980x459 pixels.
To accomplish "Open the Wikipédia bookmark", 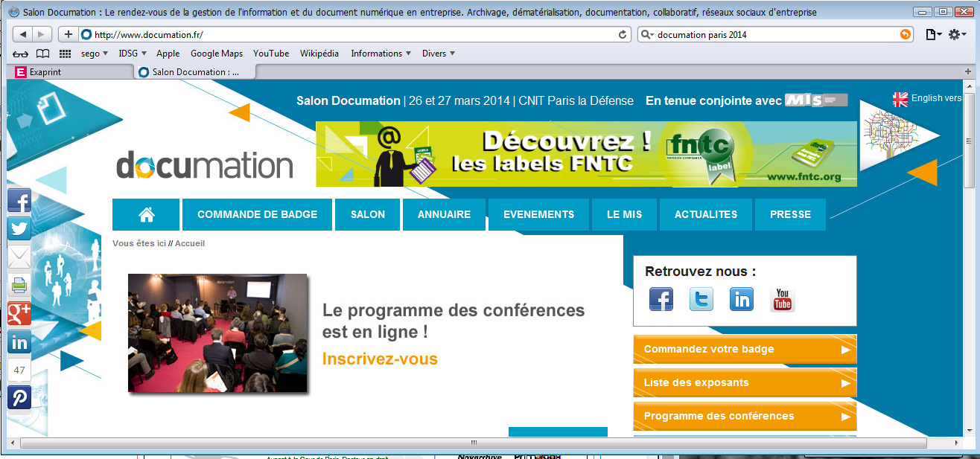I will 319,54.
